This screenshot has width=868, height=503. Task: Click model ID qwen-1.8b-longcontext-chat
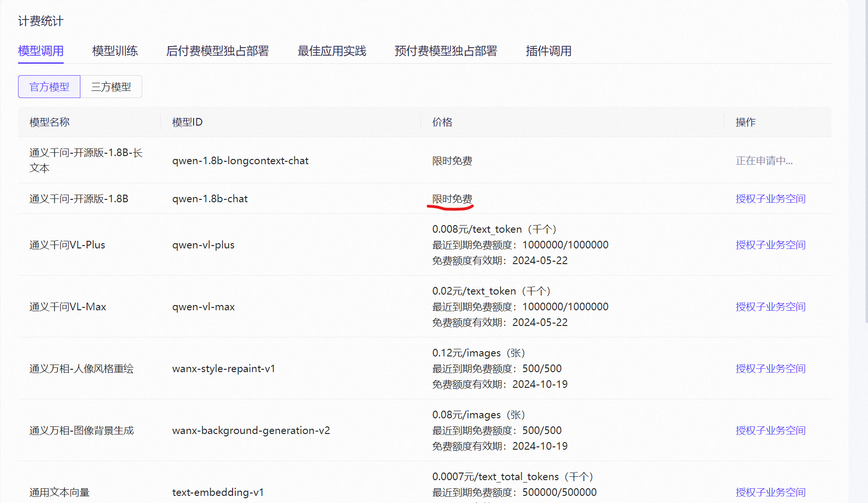(x=240, y=161)
